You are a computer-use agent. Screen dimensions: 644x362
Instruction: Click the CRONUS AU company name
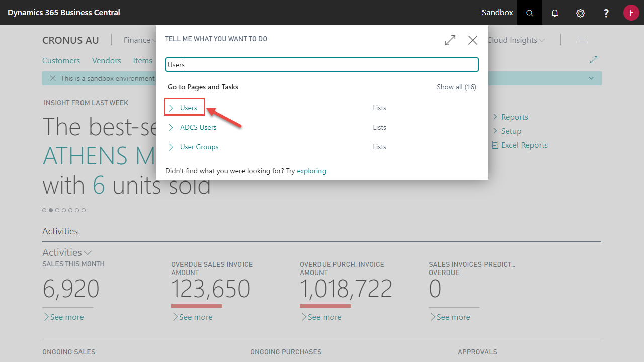click(70, 40)
